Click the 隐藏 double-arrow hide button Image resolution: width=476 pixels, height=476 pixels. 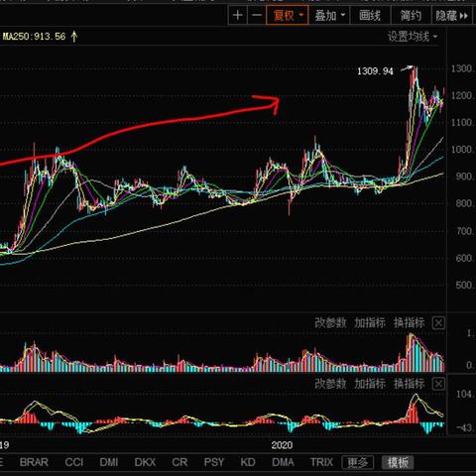click(452, 16)
